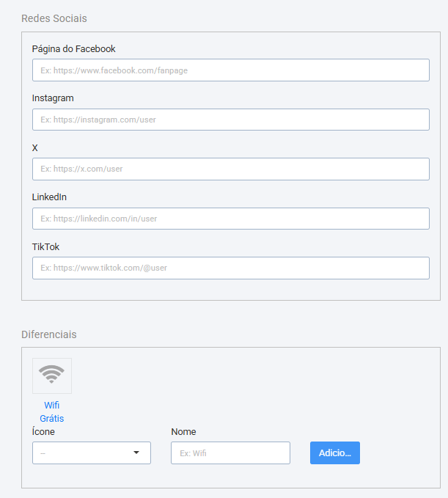The height and width of the screenshot is (498, 448).
Task: Click the Wifi icon thumbnail
Action: point(52,376)
